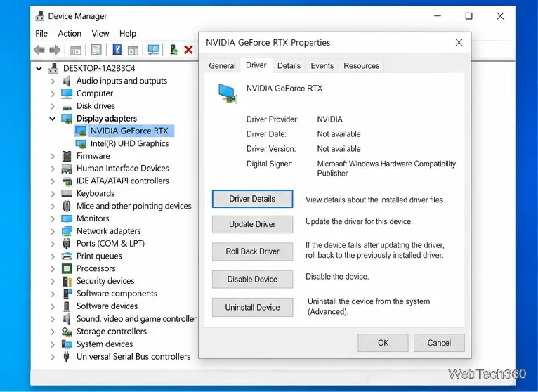Dismiss the dialog with Cancel
The width and height of the screenshot is (538, 392).
pos(439,343)
